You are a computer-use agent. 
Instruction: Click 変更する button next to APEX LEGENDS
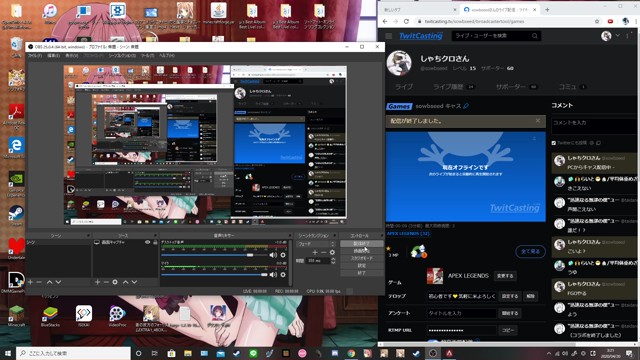(x=505, y=276)
